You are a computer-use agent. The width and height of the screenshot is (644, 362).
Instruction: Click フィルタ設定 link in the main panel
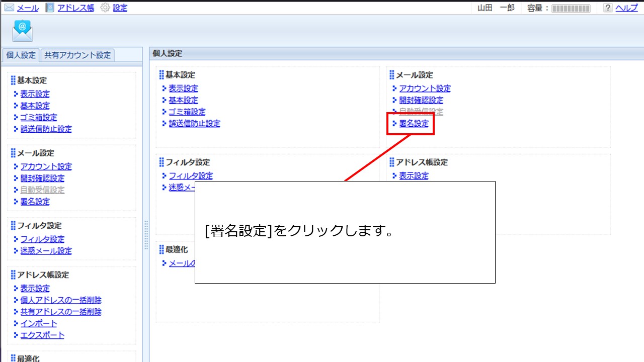191,176
